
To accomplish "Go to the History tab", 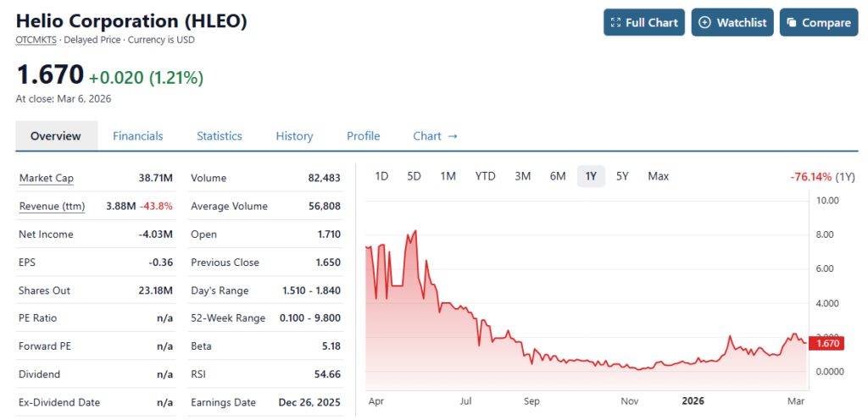I will (294, 136).
